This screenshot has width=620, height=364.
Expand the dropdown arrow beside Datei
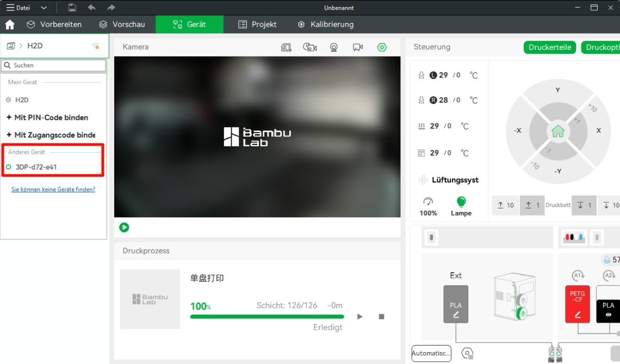coord(44,8)
